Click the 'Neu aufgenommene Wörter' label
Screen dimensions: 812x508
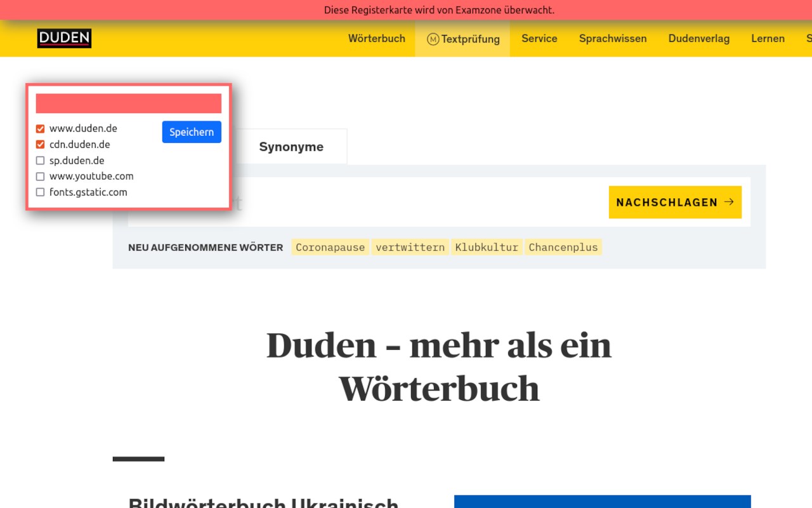[206, 248]
